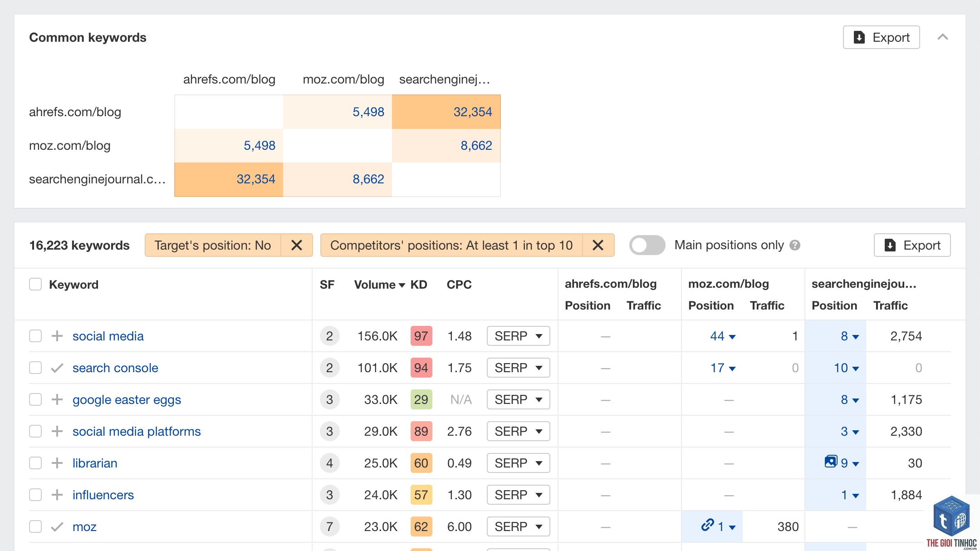
Task: Add google easter eggs with plus icon
Action: (x=57, y=399)
